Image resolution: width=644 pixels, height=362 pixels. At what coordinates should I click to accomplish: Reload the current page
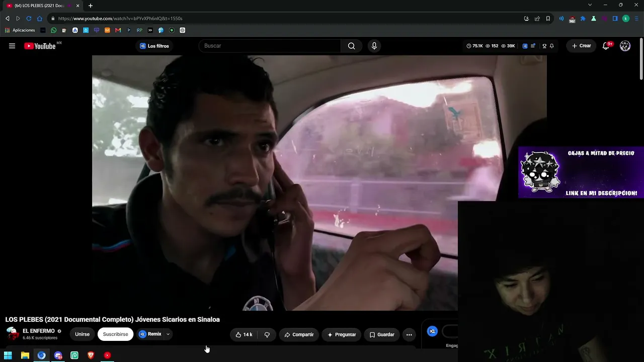pos(29,19)
